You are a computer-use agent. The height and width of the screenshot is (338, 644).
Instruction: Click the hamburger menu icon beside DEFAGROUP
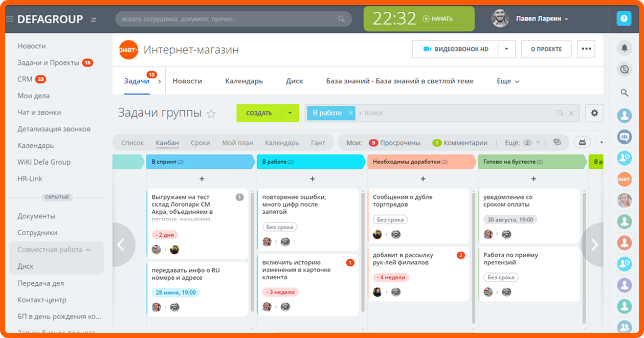[9, 19]
